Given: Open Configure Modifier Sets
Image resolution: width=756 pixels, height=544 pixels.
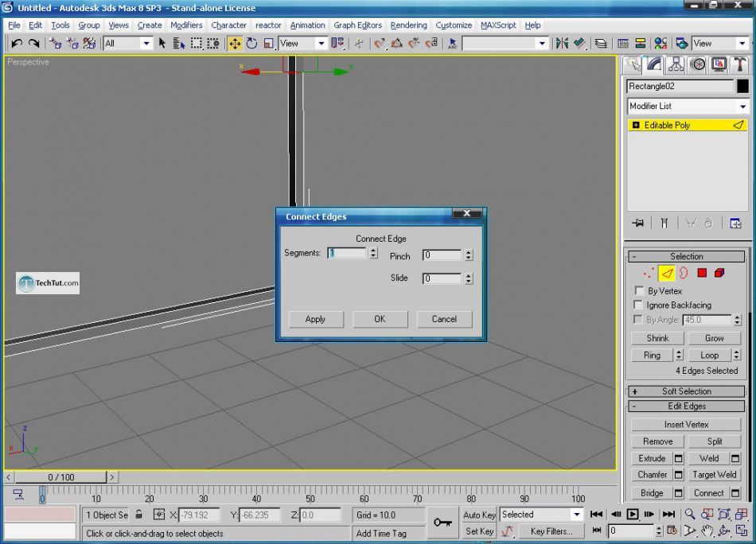Looking at the screenshot, I should (x=735, y=223).
